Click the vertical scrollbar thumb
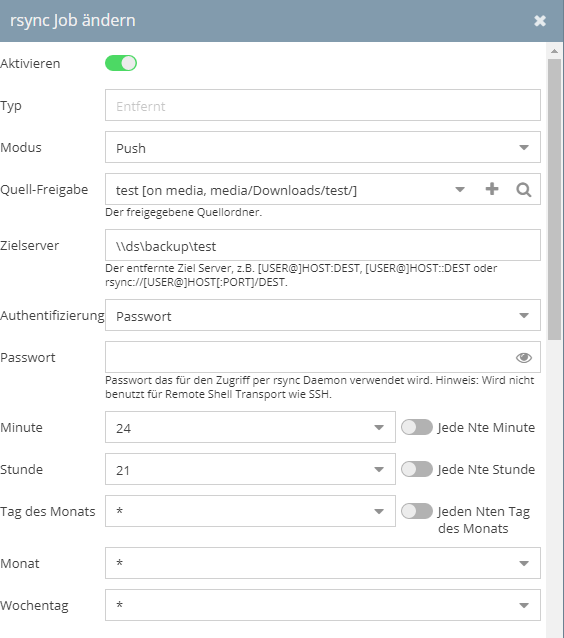This screenshot has width=564, height=638. pyautogui.click(x=554, y=199)
